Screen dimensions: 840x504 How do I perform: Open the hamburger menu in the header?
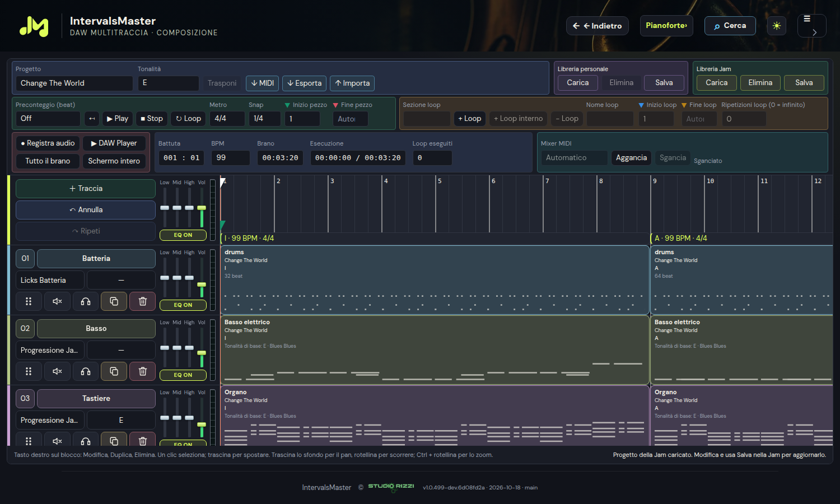[x=811, y=26]
